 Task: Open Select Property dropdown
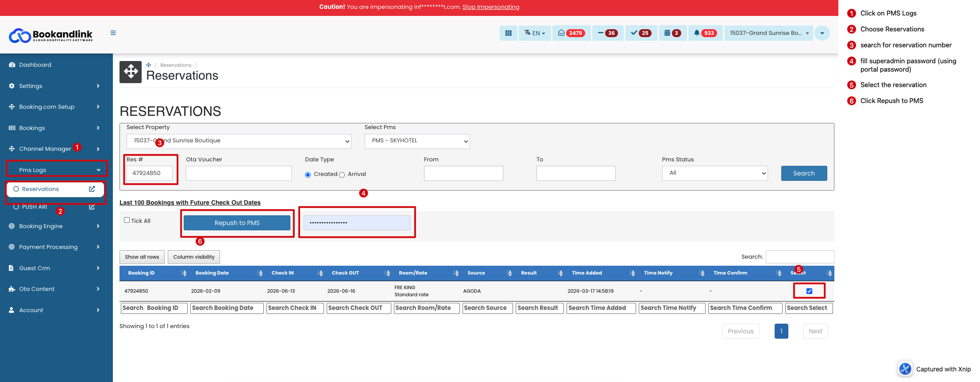coord(239,141)
